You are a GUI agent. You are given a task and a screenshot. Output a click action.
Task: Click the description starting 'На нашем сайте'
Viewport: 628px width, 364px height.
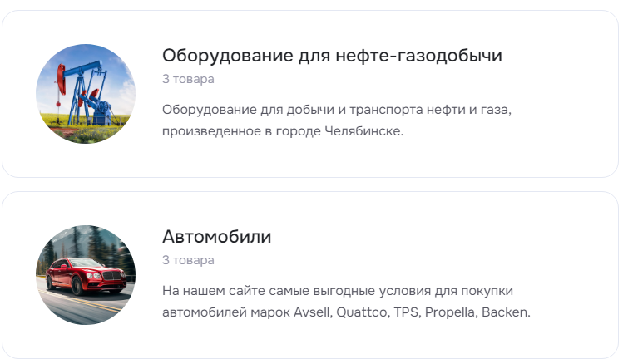(346, 301)
